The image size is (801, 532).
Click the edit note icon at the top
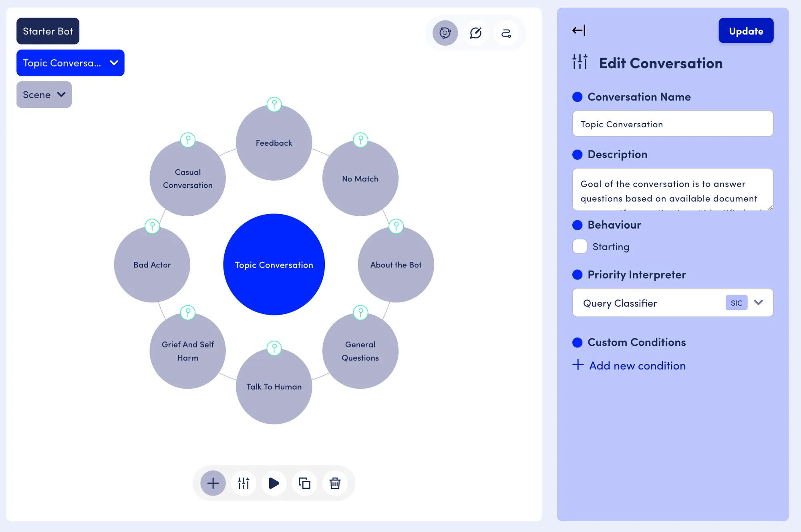click(476, 33)
